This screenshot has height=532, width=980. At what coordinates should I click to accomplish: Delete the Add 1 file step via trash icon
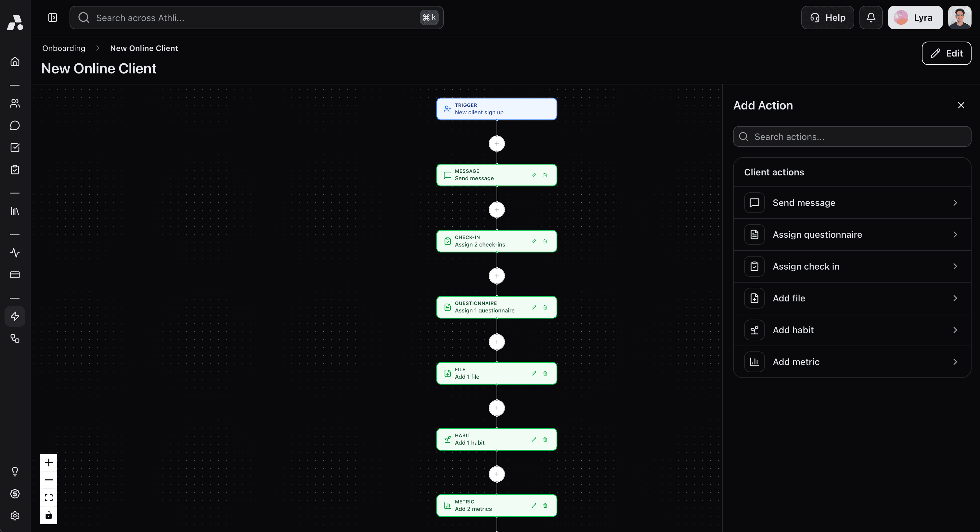[546, 373]
